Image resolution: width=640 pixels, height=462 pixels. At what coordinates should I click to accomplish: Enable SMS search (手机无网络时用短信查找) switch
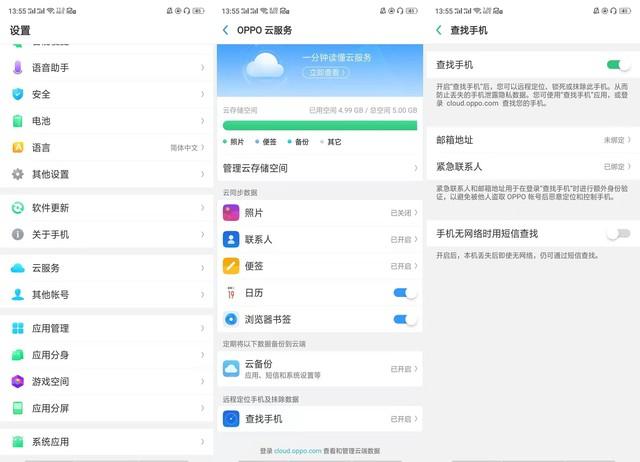pyautogui.click(x=618, y=234)
